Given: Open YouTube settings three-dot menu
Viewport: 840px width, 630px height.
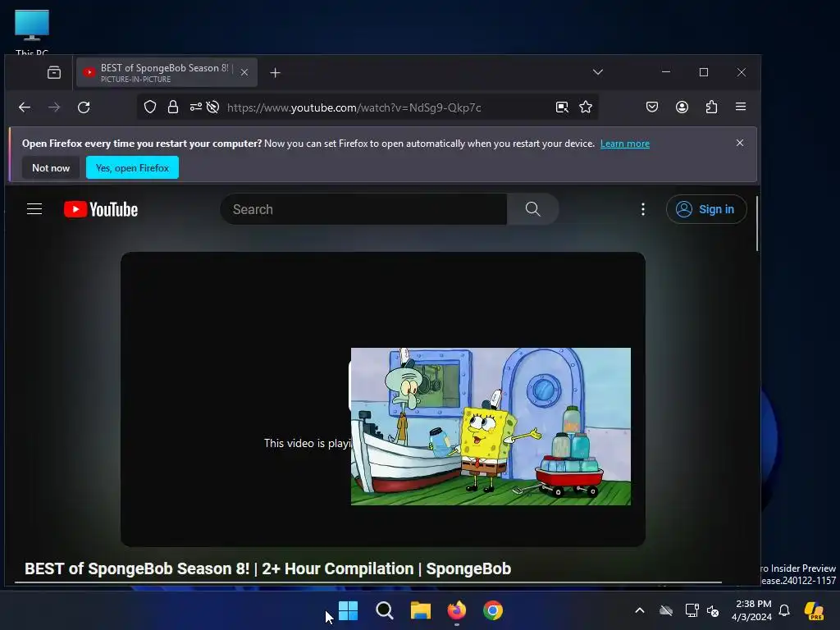Looking at the screenshot, I should tap(643, 209).
